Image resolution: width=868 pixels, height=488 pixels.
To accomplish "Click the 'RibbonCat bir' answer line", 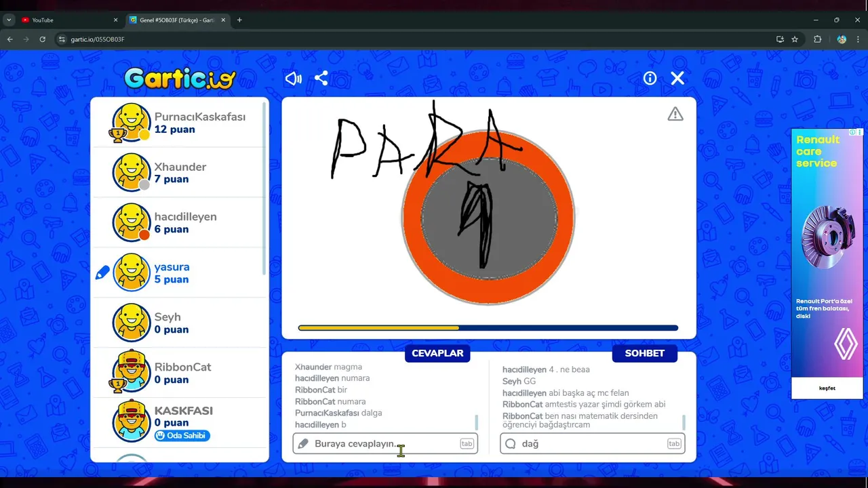I will [x=321, y=390].
